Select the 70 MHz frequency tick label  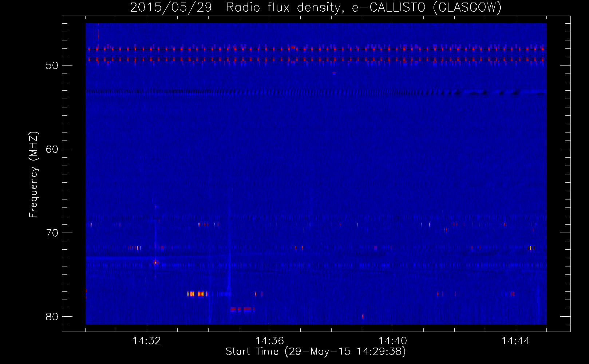pyautogui.click(x=52, y=233)
